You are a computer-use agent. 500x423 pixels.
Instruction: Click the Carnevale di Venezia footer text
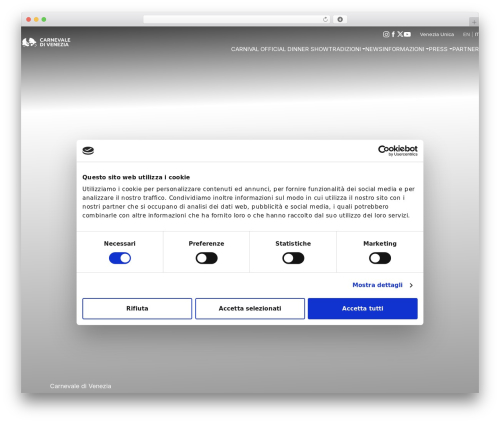(80, 386)
